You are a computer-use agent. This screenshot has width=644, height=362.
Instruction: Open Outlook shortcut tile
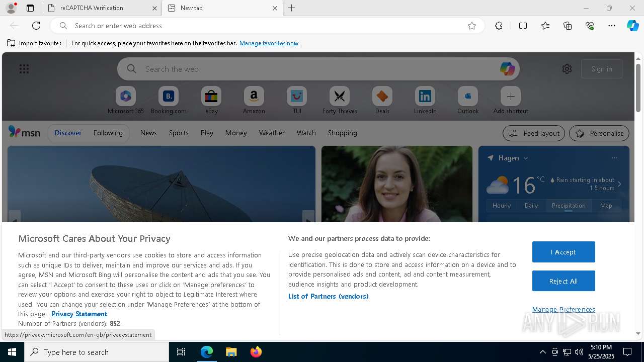click(468, 101)
